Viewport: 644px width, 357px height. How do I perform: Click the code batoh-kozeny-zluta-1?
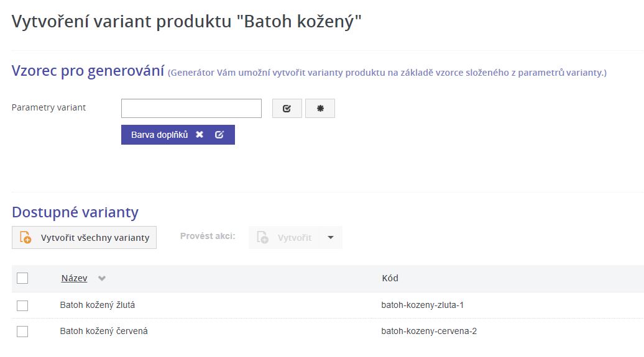tap(423, 305)
